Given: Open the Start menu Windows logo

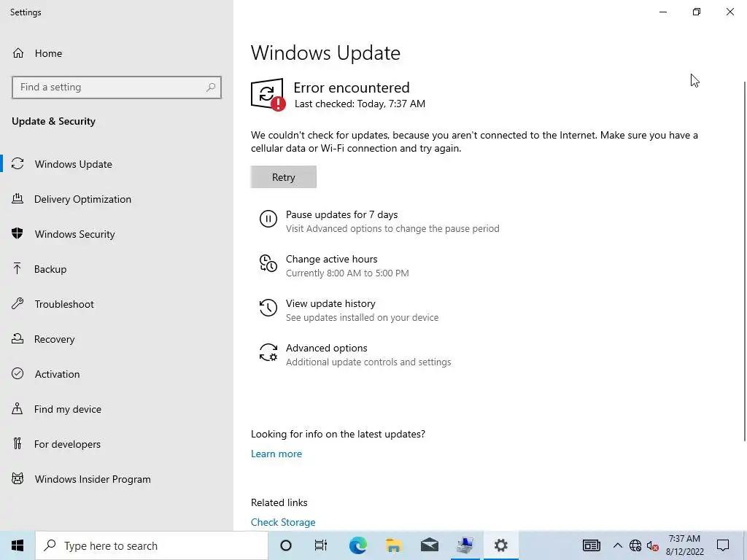Looking at the screenshot, I should click(18, 545).
